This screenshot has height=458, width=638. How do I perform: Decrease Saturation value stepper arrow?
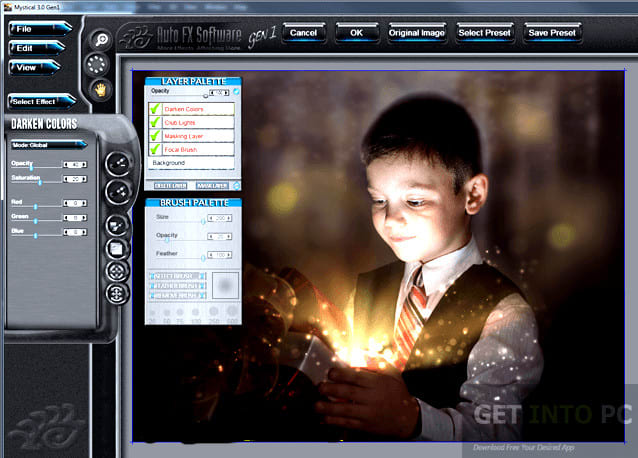66,179
